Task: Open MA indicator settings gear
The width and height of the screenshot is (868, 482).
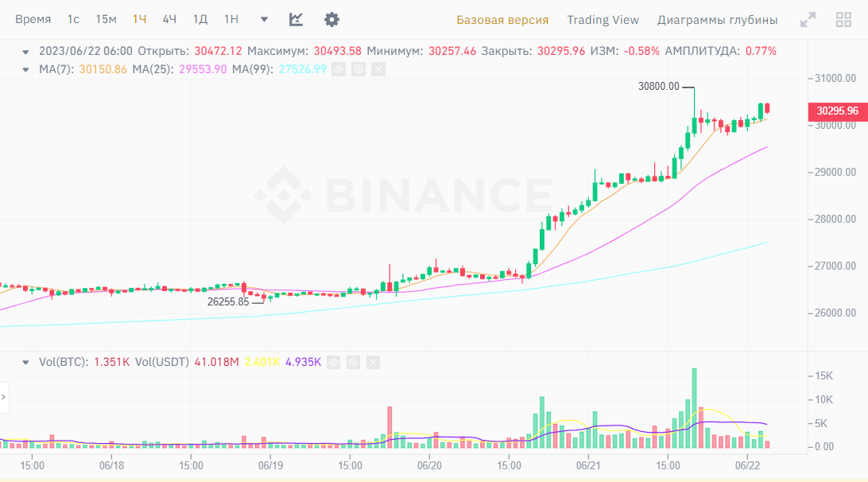Action: click(x=358, y=69)
